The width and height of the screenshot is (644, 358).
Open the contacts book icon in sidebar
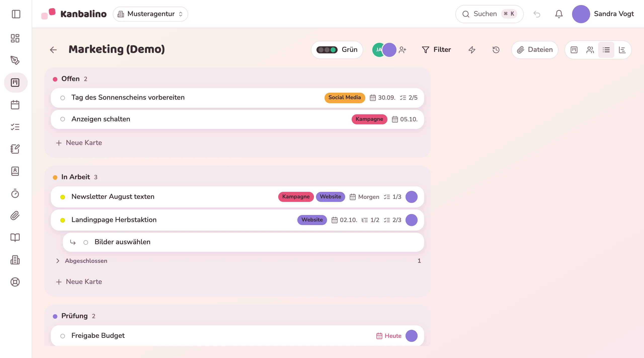pos(15,171)
